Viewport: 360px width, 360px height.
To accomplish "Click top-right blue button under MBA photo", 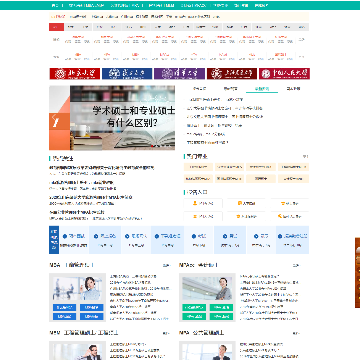I will (x=91, y=307).
